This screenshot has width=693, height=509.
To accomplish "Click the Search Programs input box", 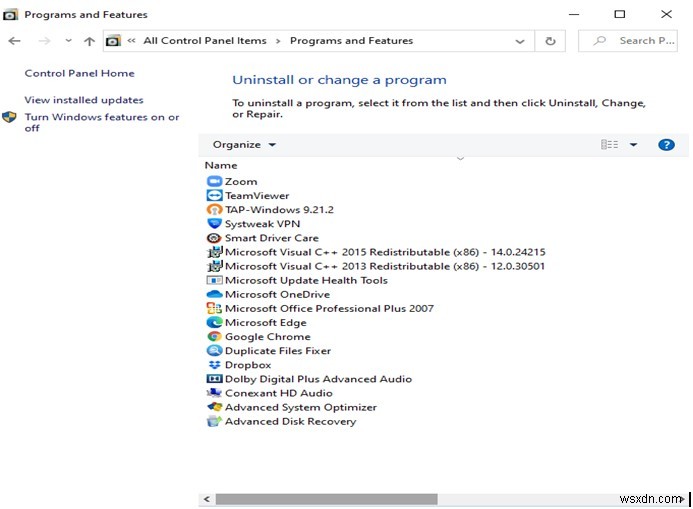I will coord(628,41).
